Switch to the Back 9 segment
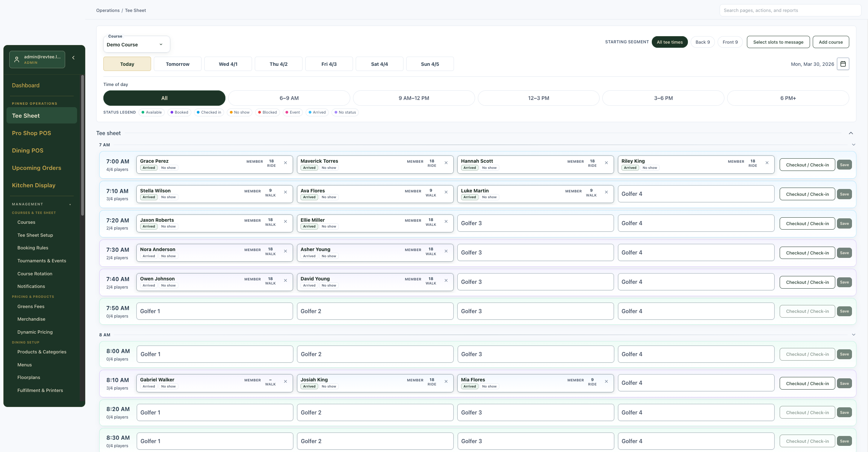The width and height of the screenshot is (868, 452). [702, 42]
